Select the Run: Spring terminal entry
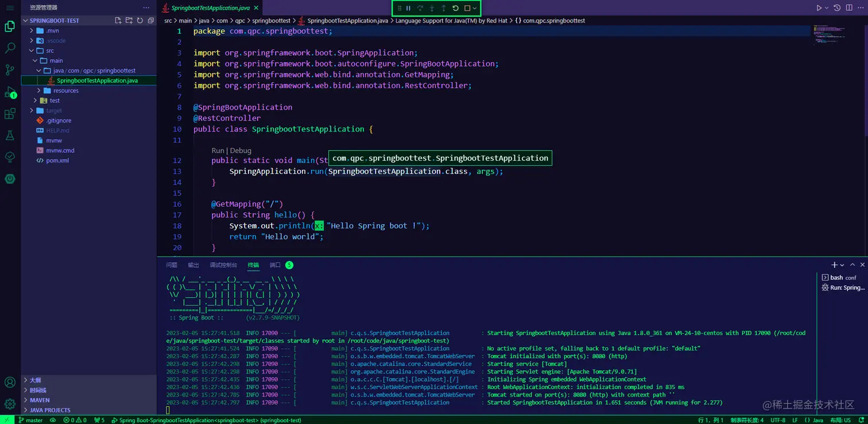 (x=844, y=287)
